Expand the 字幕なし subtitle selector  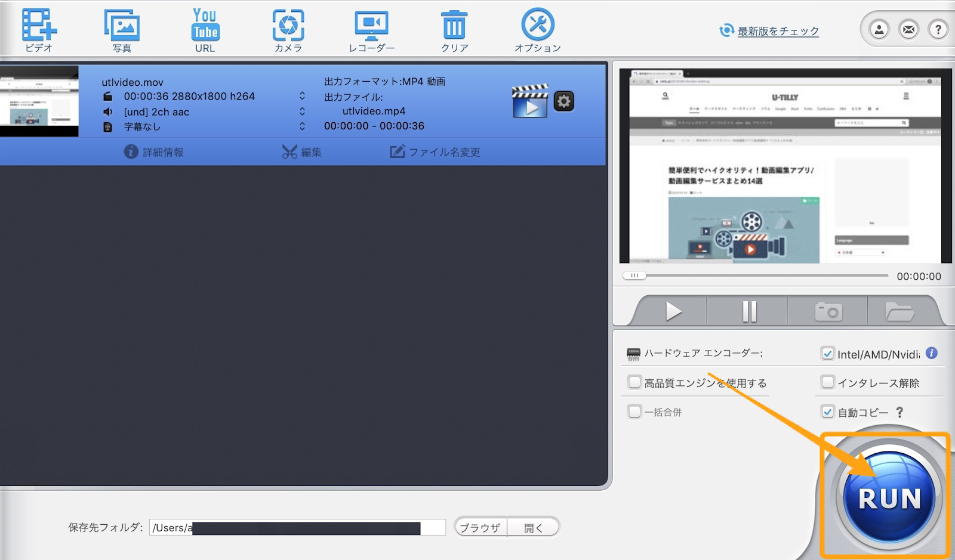tap(302, 126)
